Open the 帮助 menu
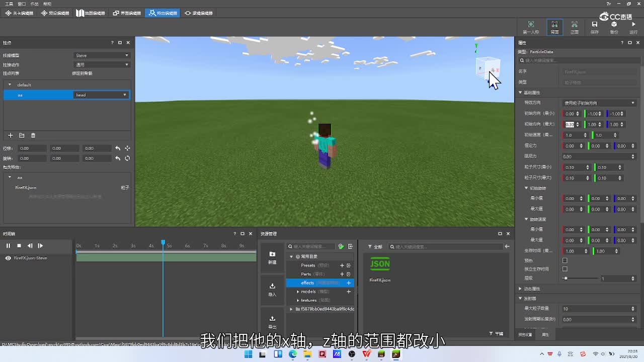The width and height of the screenshot is (644, 362). click(x=47, y=4)
